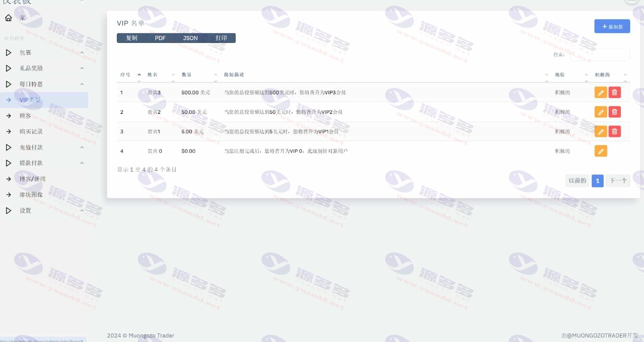Edit the 贵宾 0 row with pencil icon
Screen dimensions: 644x342
coord(601,151)
